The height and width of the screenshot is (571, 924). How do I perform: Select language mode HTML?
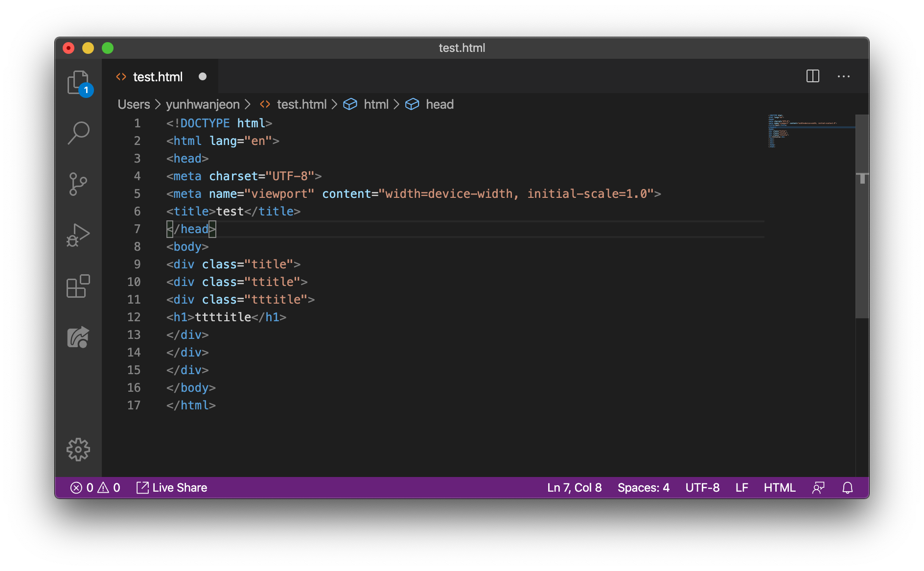pyautogui.click(x=780, y=488)
